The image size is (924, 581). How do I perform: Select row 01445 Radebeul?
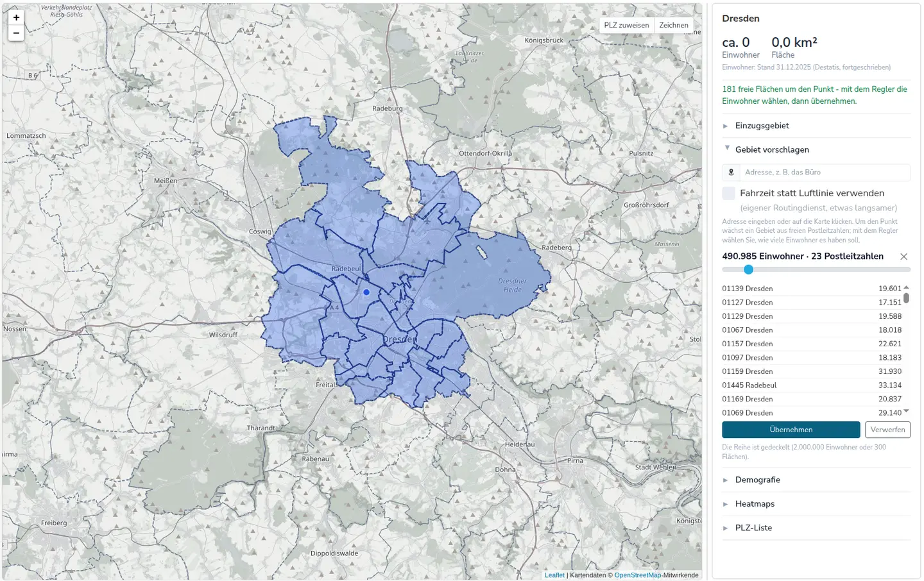coord(812,385)
